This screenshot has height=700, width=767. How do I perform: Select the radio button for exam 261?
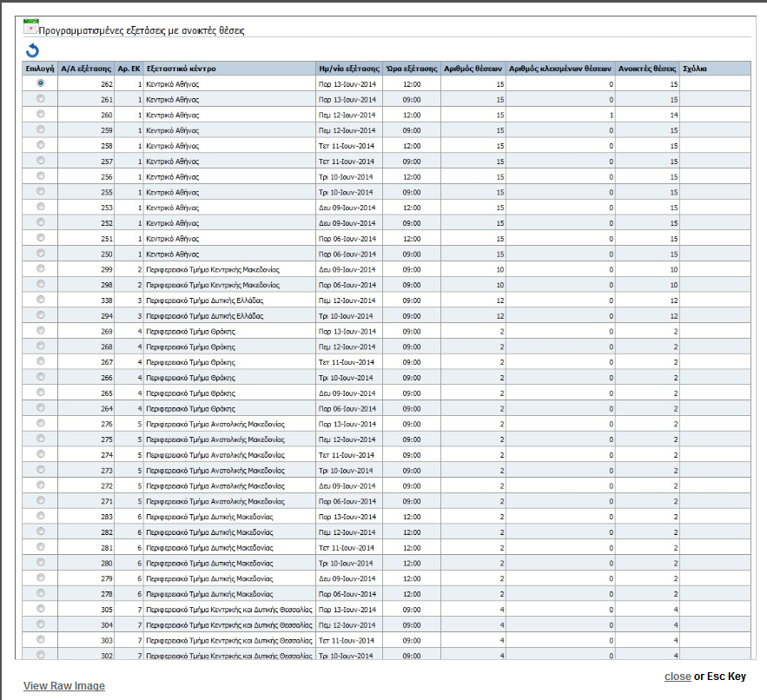(x=41, y=99)
